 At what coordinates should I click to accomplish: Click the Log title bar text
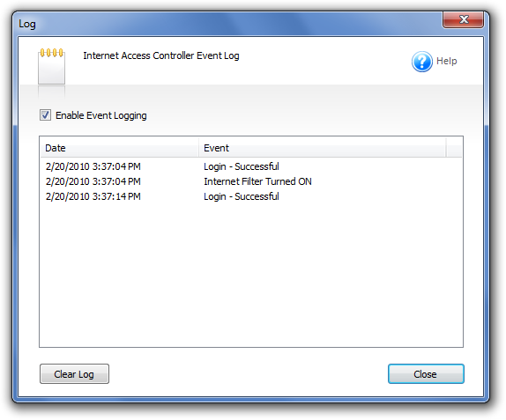point(27,24)
